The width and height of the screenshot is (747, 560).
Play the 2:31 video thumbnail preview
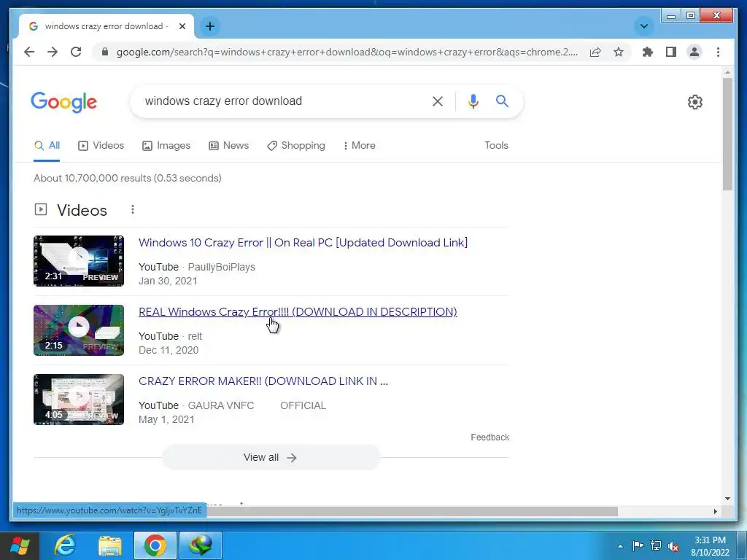[79, 261]
